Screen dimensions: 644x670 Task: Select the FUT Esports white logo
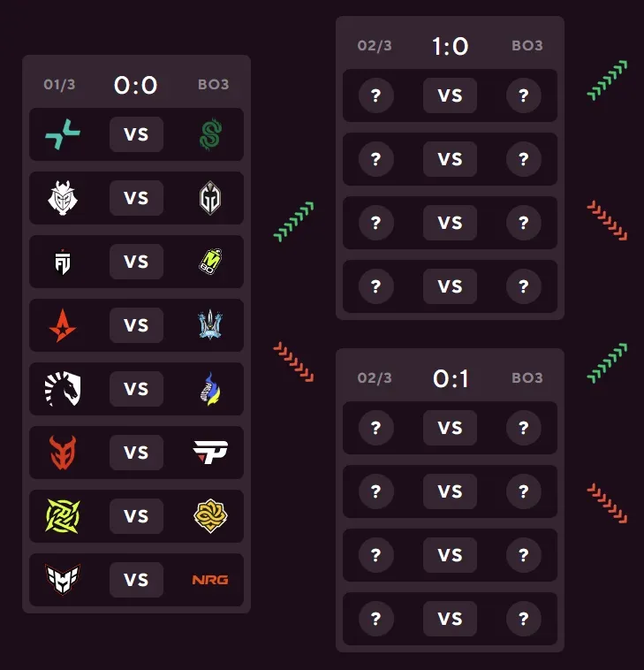[63, 262]
